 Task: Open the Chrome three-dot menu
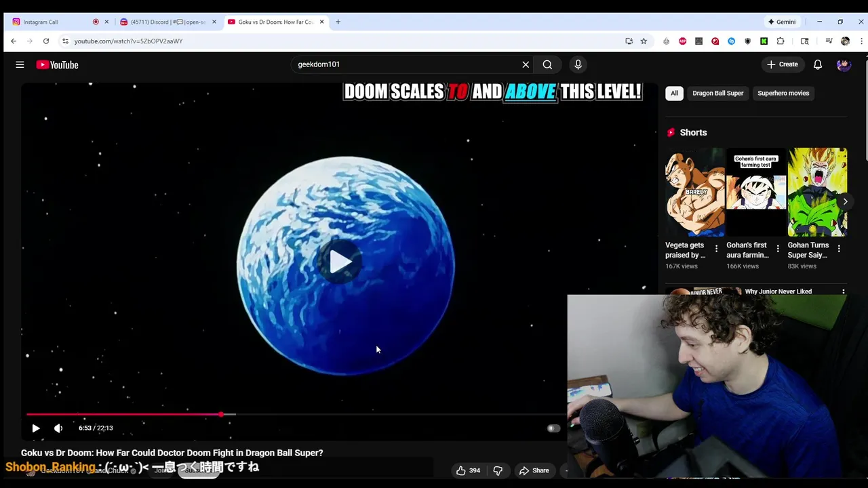(x=861, y=41)
